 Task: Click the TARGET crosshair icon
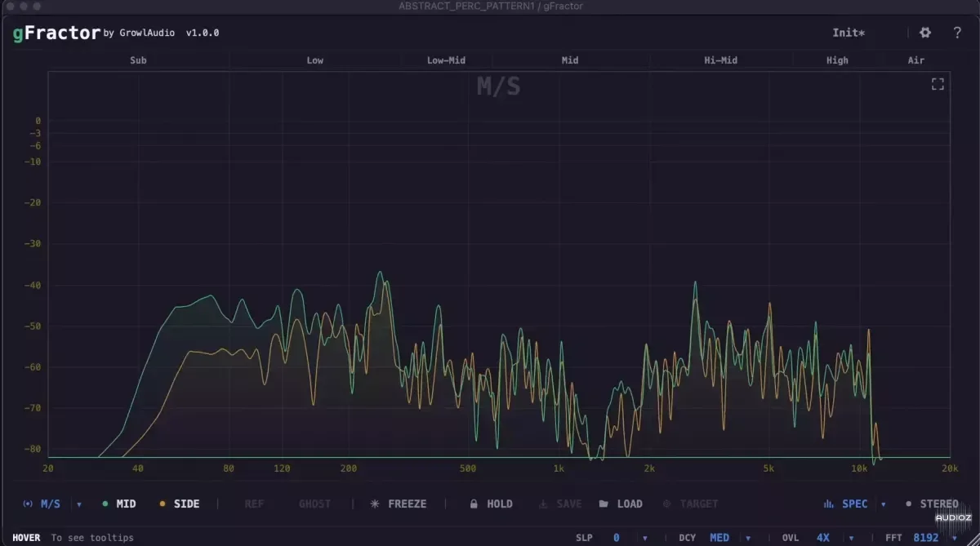pyautogui.click(x=666, y=504)
